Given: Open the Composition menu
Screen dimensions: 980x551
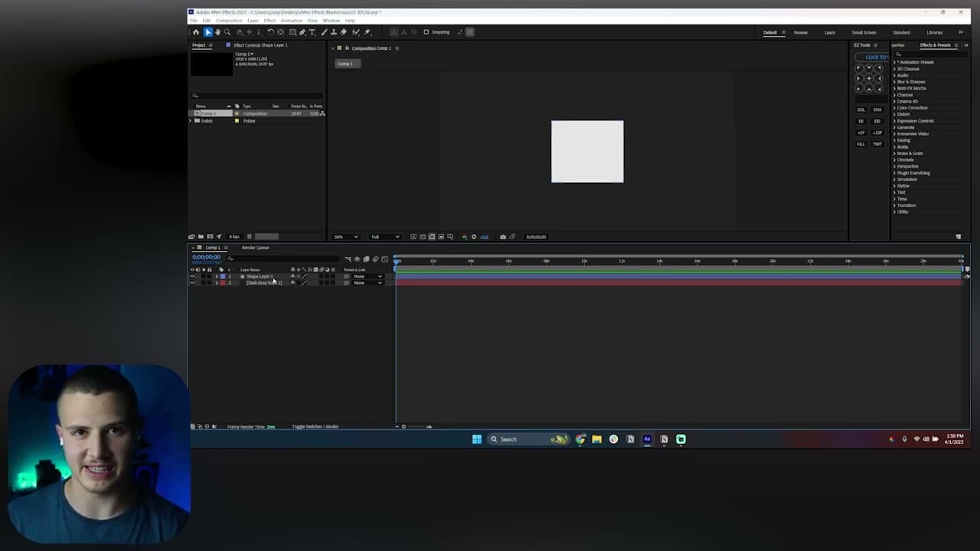Looking at the screenshot, I should click(x=228, y=21).
